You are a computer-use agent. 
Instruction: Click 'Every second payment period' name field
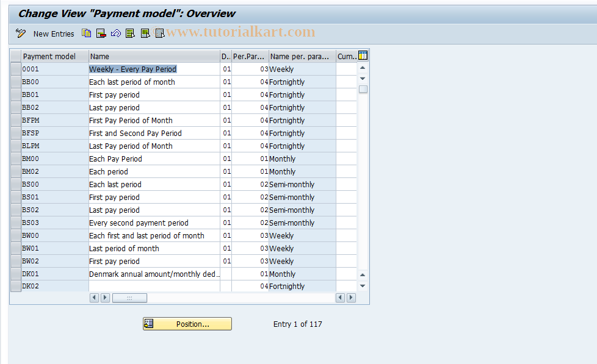pyautogui.click(x=154, y=223)
